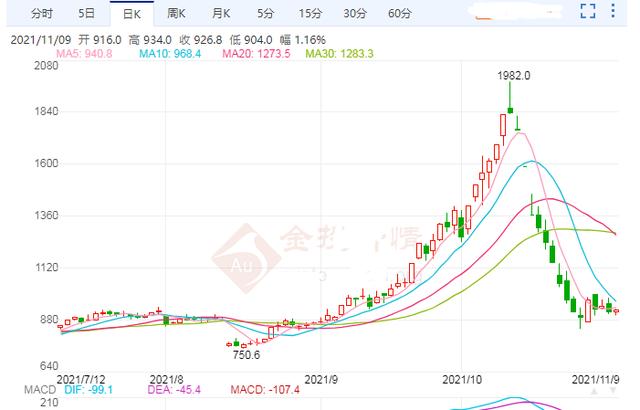Switch to 月K monthly chart
The width and height of the screenshot is (640, 410).
point(221,14)
